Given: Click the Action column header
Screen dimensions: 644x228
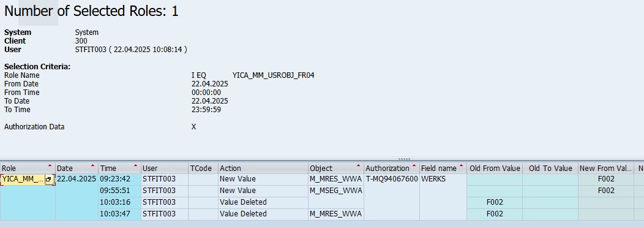Looking at the screenshot, I should pyautogui.click(x=263, y=169).
